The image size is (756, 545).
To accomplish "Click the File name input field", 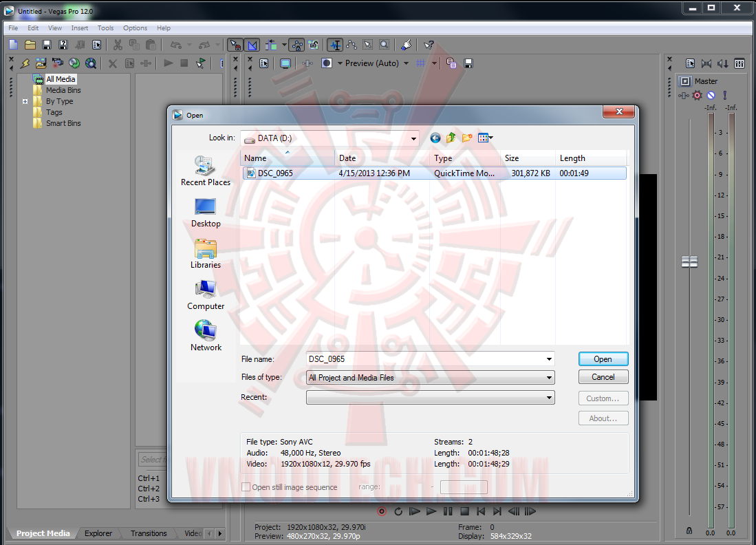I will pyautogui.click(x=430, y=359).
